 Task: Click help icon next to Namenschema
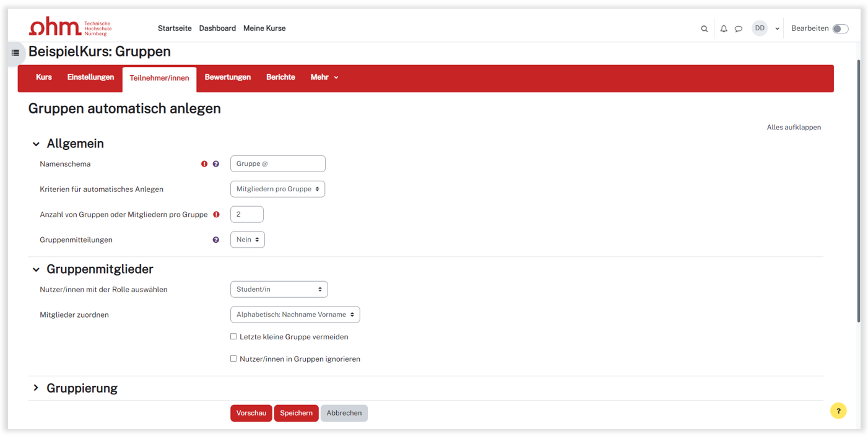216,164
